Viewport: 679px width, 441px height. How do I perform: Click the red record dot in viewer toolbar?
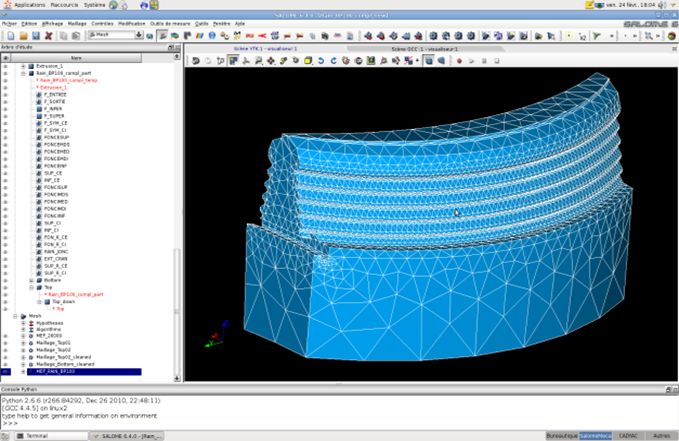(x=459, y=61)
